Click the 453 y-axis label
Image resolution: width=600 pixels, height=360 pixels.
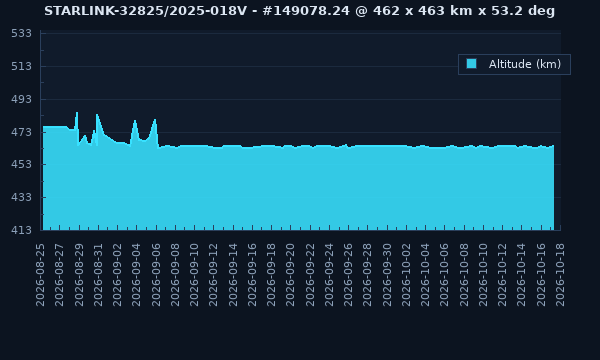tap(21, 165)
